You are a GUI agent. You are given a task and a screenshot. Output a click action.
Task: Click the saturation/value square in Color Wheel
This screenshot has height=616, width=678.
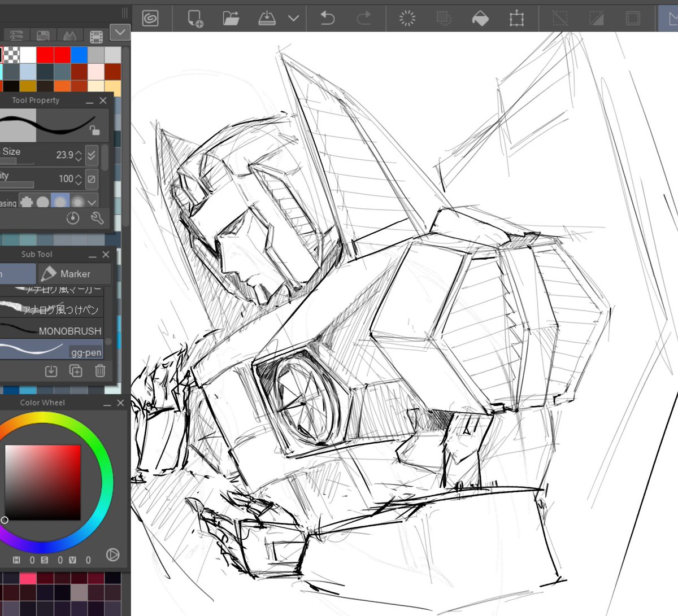click(x=43, y=482)
